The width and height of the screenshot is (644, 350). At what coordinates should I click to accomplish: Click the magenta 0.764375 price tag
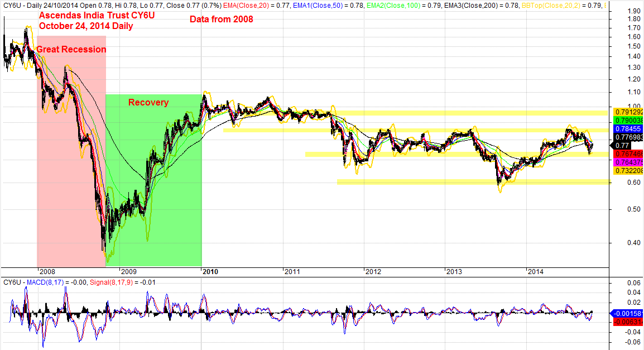(x=628, y=162)
